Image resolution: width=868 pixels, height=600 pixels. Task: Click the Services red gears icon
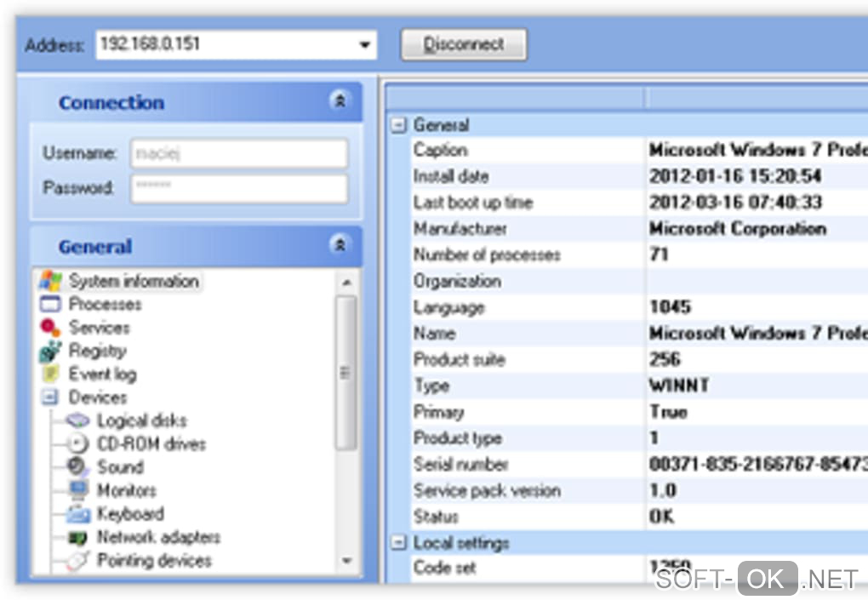point(50,328)
